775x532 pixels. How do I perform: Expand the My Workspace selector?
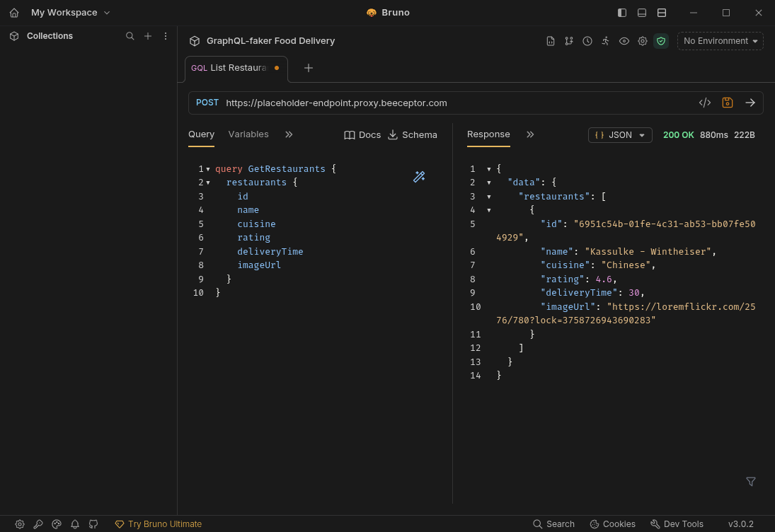tap(71, 13)
